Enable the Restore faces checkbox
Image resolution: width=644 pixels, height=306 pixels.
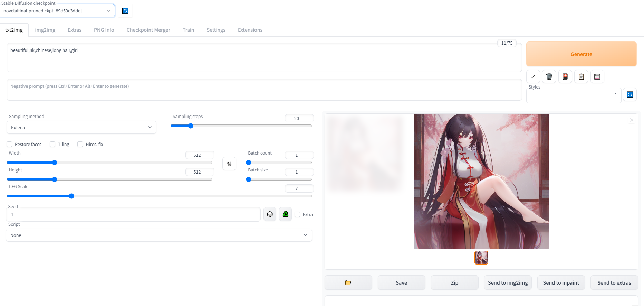click(x=10, y=145)
